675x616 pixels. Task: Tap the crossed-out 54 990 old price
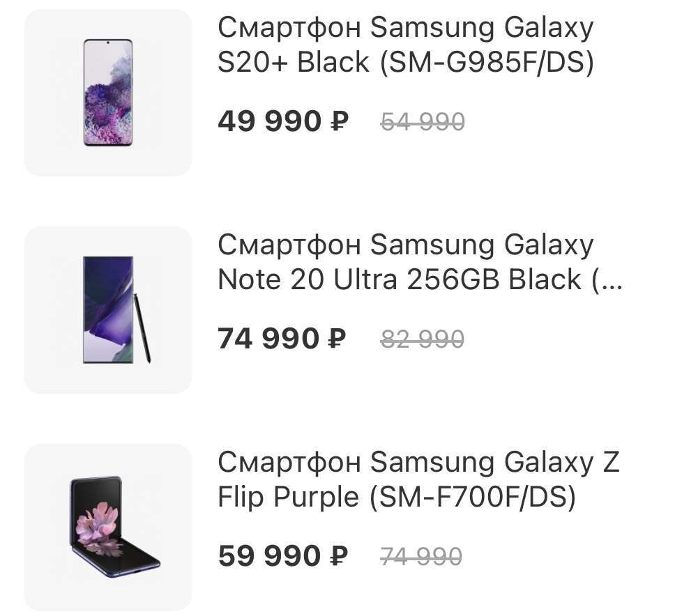(x=423, y=123)
